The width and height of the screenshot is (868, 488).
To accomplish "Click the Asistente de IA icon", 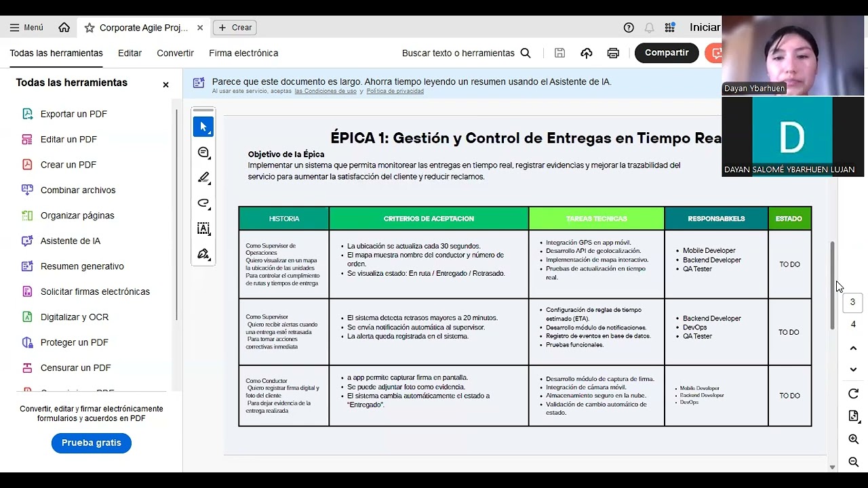I will point(27,241).
